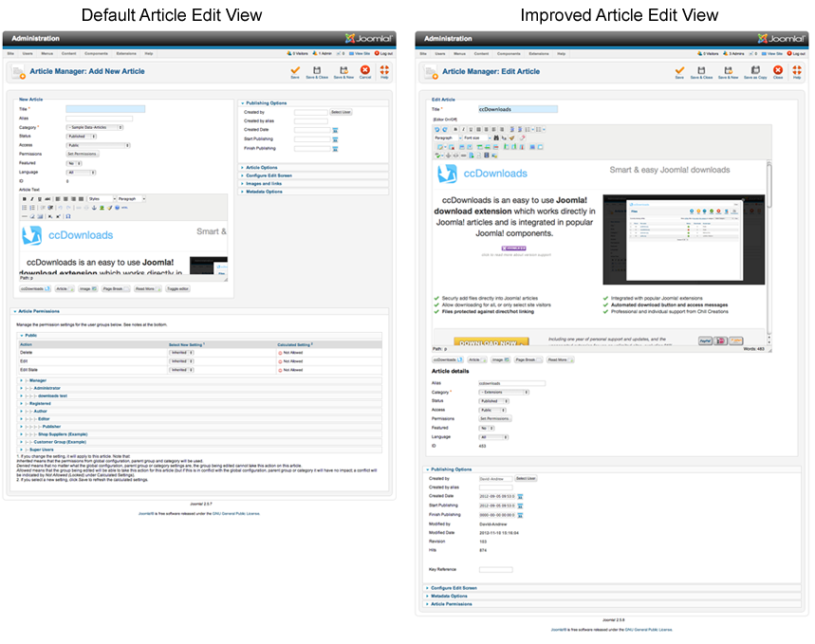The width and height of the screenshot is (815, 644).
Task: Click the Cancel icon in Add New Article toolbar
Action: point(365,70)
